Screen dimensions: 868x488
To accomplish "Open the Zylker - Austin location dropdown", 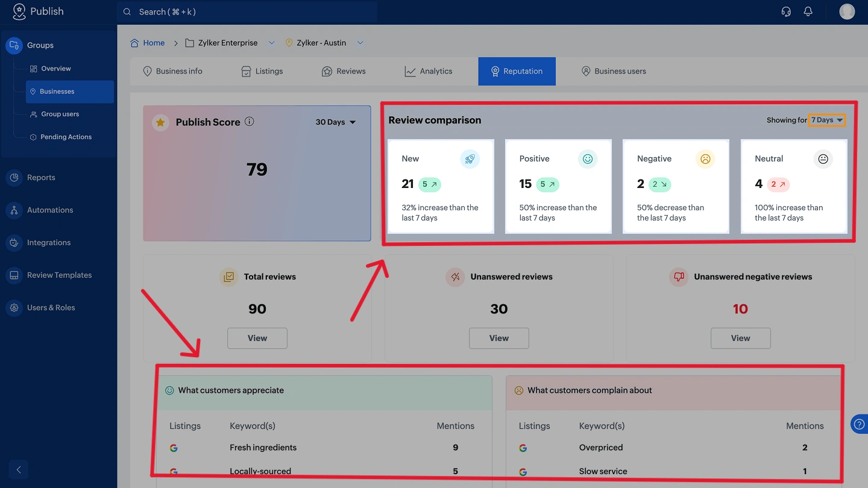I will (x=360, y=43).
